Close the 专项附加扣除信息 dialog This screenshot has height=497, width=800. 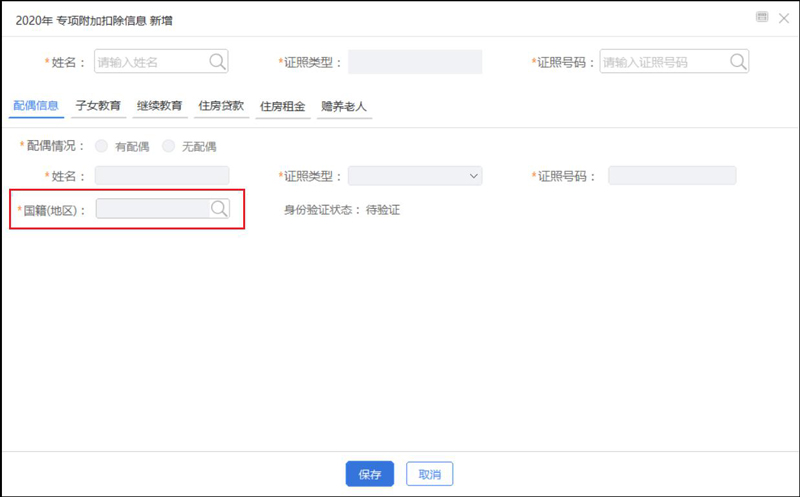tap(783, 18)
